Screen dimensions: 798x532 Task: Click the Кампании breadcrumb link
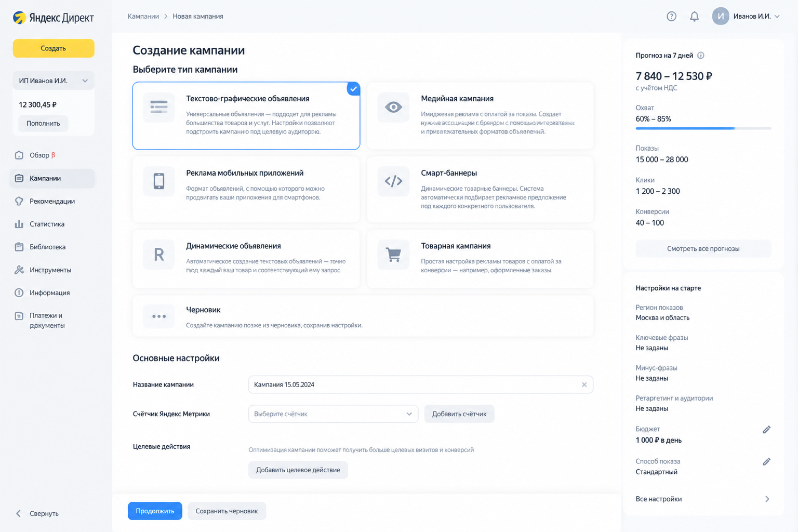143,17
